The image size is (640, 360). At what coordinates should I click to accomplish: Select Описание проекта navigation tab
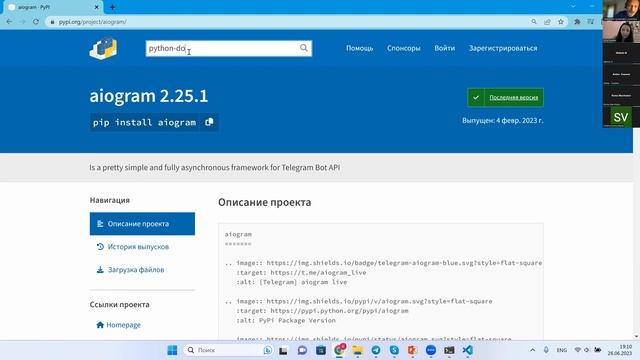click(142, 224)
